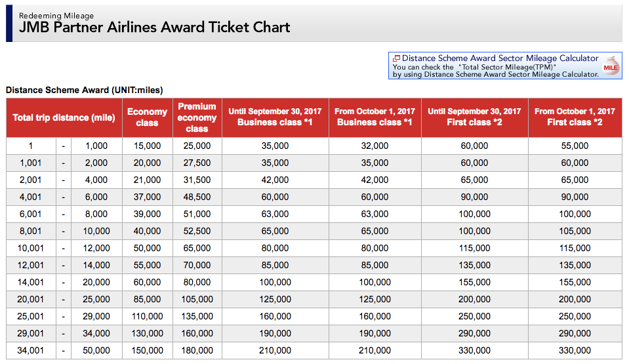Click the 48,500 Premium economy cell
The image size is (629, 364).
click(x=197, y=197)
